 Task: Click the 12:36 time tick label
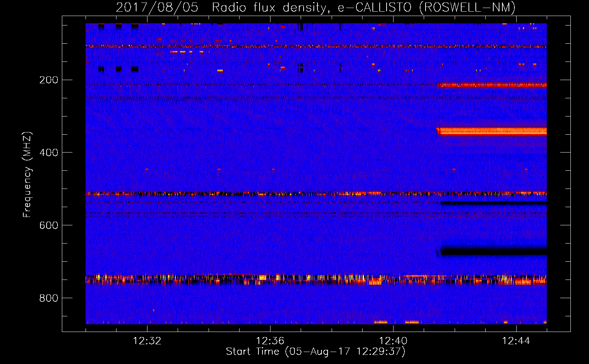click(x=270, y=341)
